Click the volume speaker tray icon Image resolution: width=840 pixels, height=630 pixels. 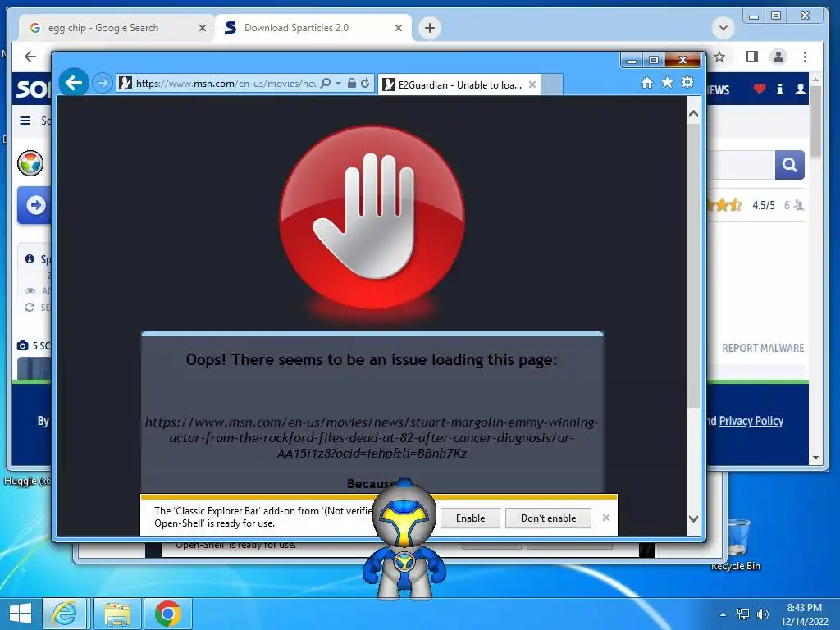tap(762, 614)
